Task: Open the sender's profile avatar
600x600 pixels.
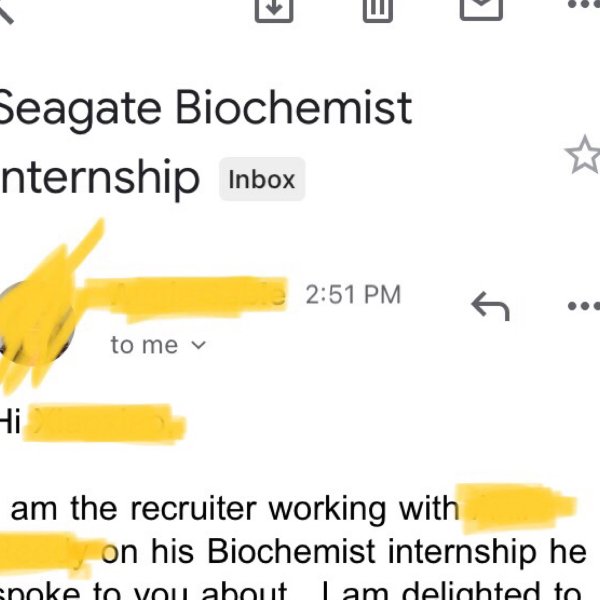Action: [36, 321]
